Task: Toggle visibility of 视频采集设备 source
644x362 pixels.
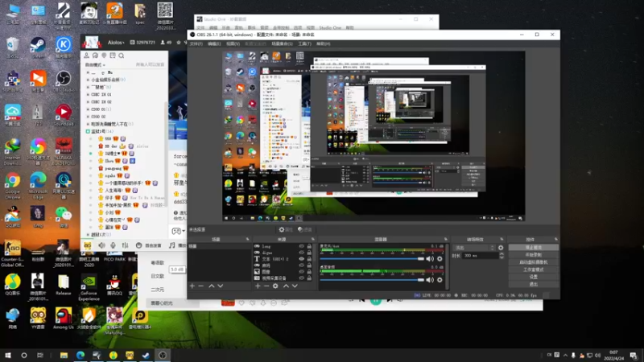Action: (x=301, y=278)
